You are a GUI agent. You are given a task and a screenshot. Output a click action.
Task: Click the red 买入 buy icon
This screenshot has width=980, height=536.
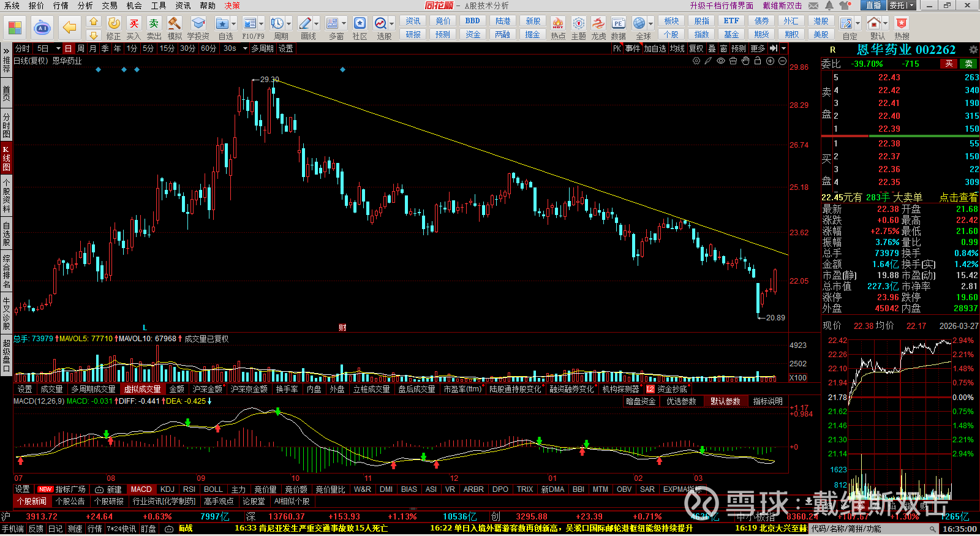point(134,24)
